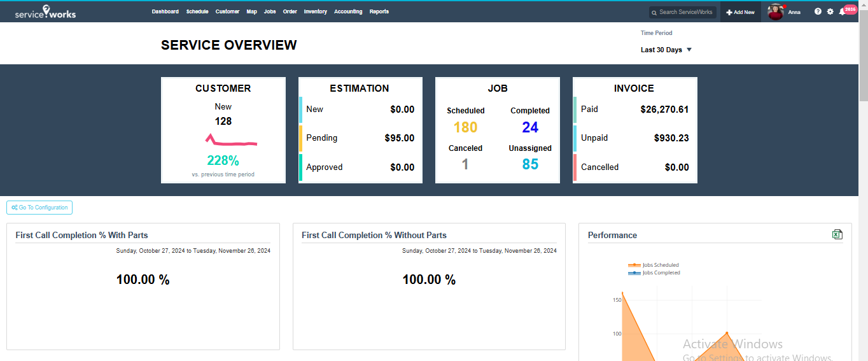
Task: Click the Search ServiceWorks field
Action: (683, 12)
